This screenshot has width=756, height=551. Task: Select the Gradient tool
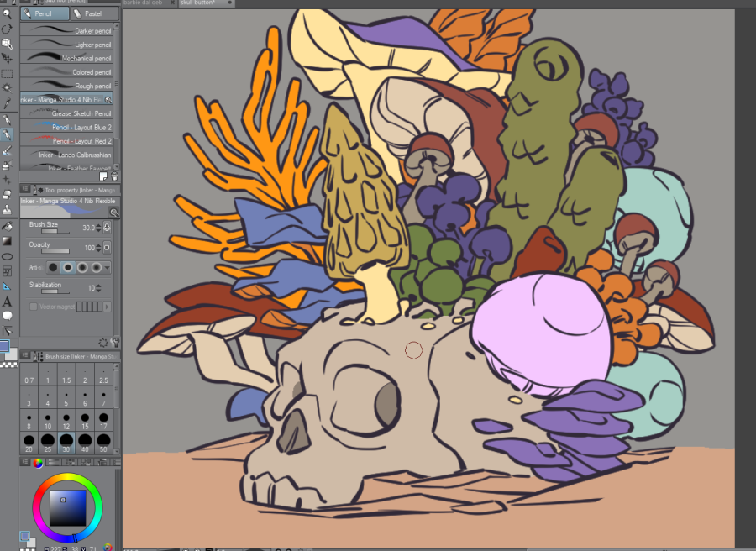pyautogui.click(x=7, y=241)
